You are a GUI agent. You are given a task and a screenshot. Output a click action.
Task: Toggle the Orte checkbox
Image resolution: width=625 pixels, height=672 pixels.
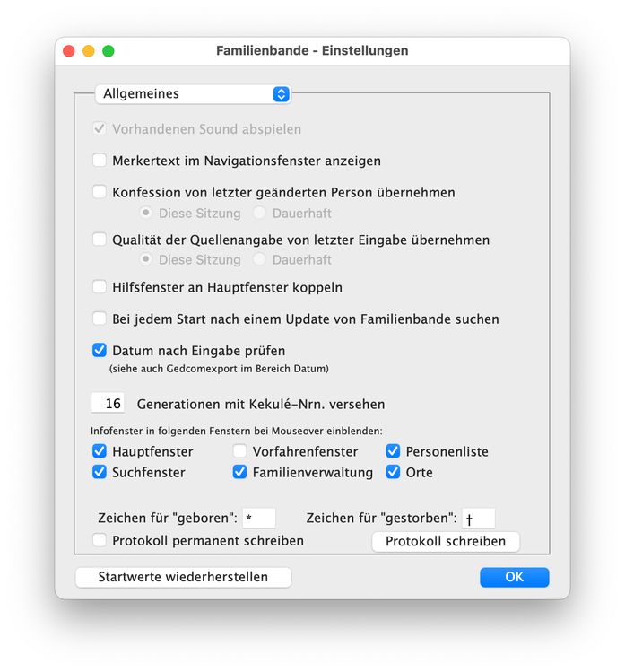tap(393, 472)
